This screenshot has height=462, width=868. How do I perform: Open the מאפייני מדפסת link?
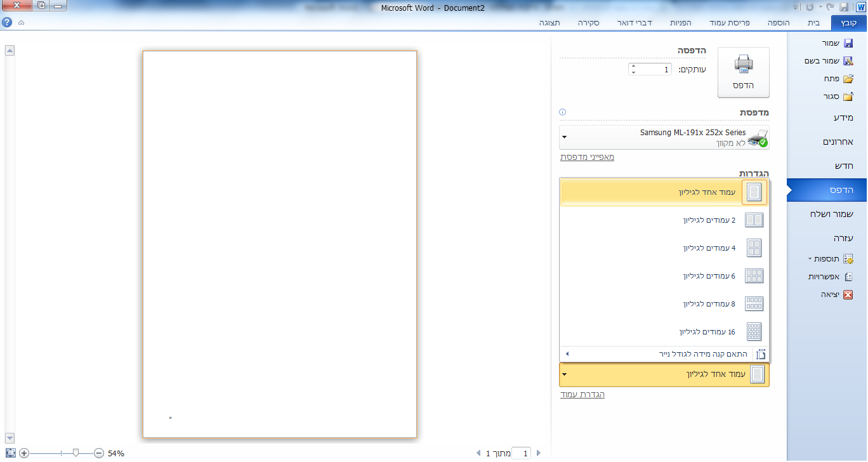[587, 157]
